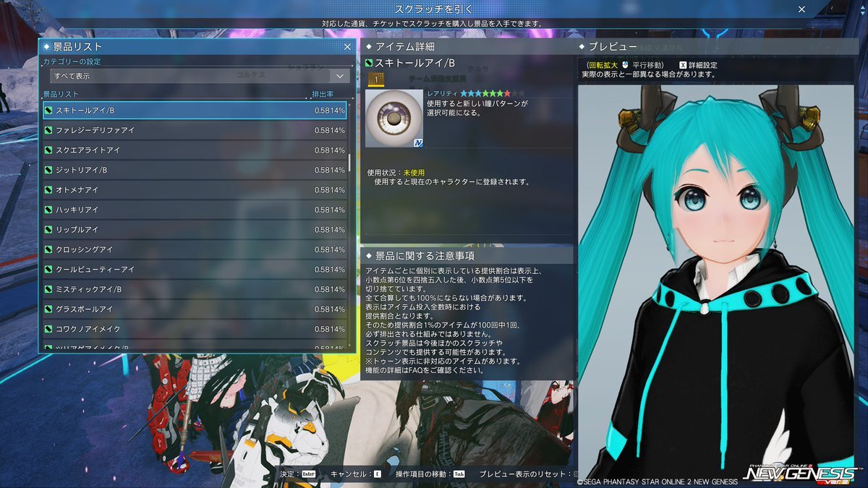This screenshot has width=868, height=488.
Task: Close the 景品リスト panel
Action: point(347,47)
